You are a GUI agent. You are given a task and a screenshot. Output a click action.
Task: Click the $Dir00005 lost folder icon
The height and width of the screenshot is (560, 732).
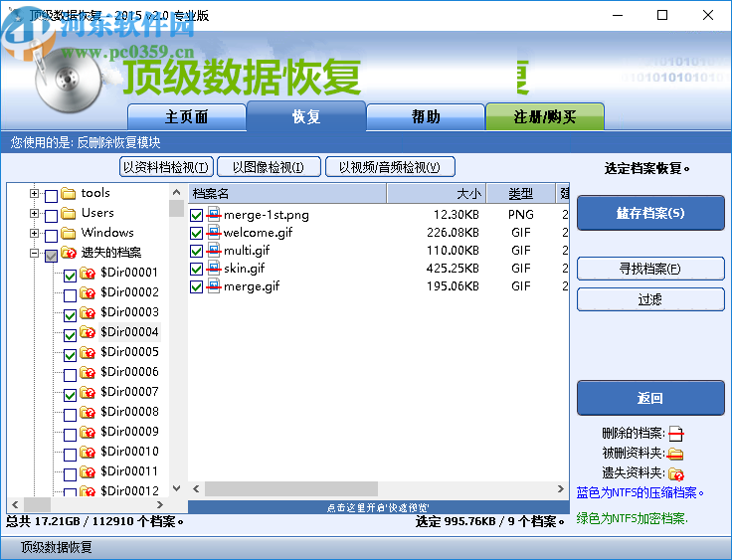[88, 352]
